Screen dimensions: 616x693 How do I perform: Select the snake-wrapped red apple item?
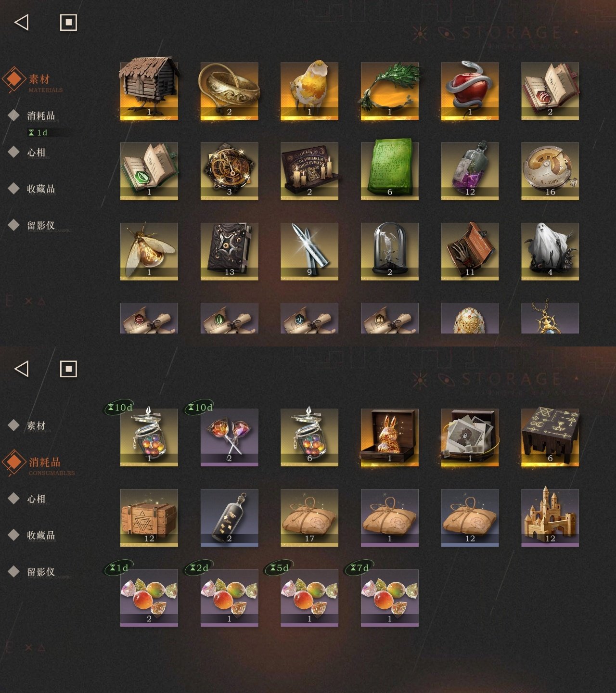[470, 90]
